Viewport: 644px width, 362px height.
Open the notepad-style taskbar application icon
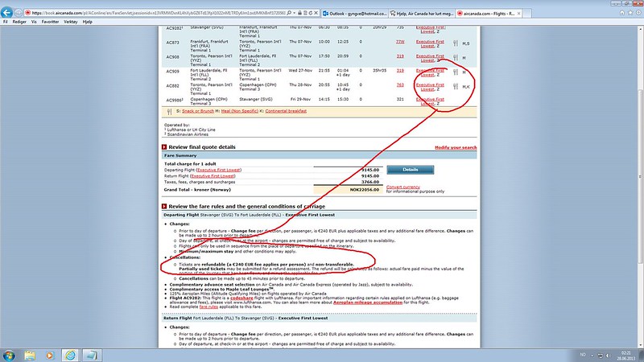click(91, 355)
